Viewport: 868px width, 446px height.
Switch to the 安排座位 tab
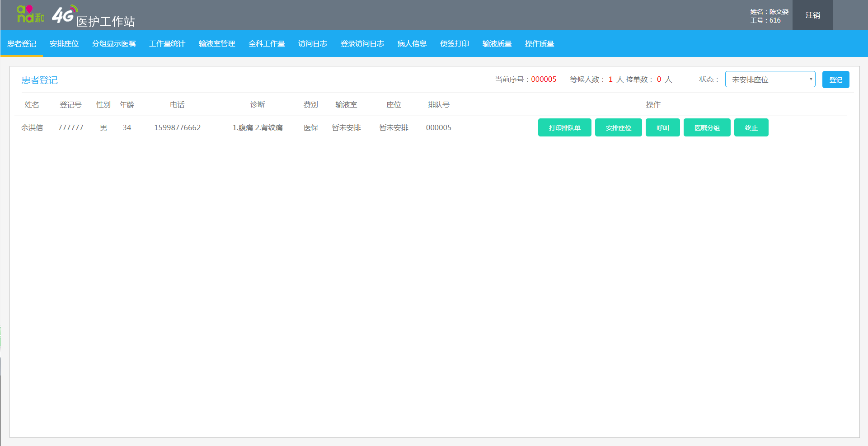64,44
